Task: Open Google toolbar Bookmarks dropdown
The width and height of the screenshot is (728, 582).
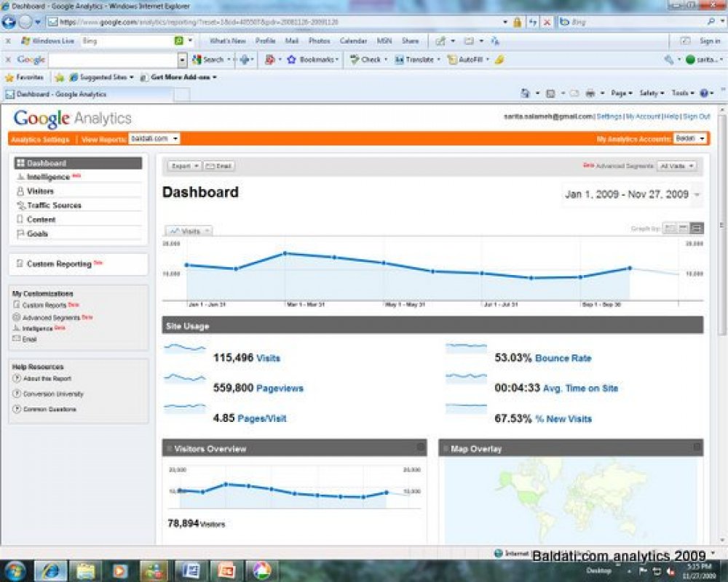Action: [x=313, y=60]
